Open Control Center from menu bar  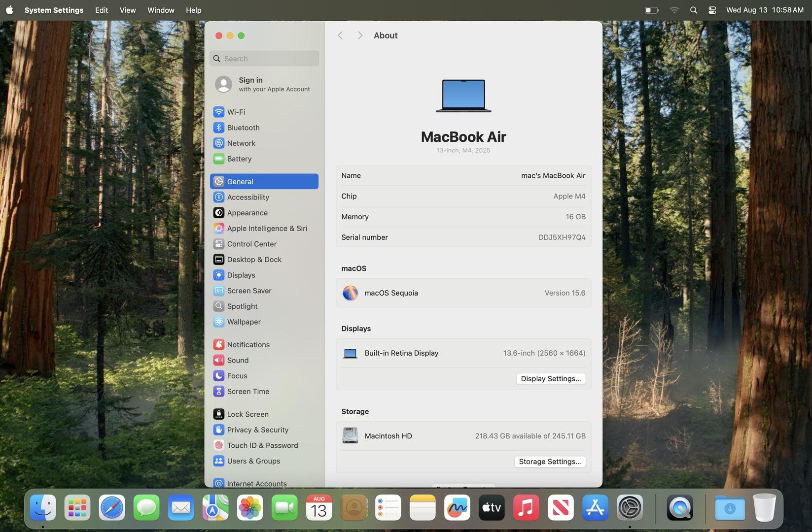click(712, 10)
